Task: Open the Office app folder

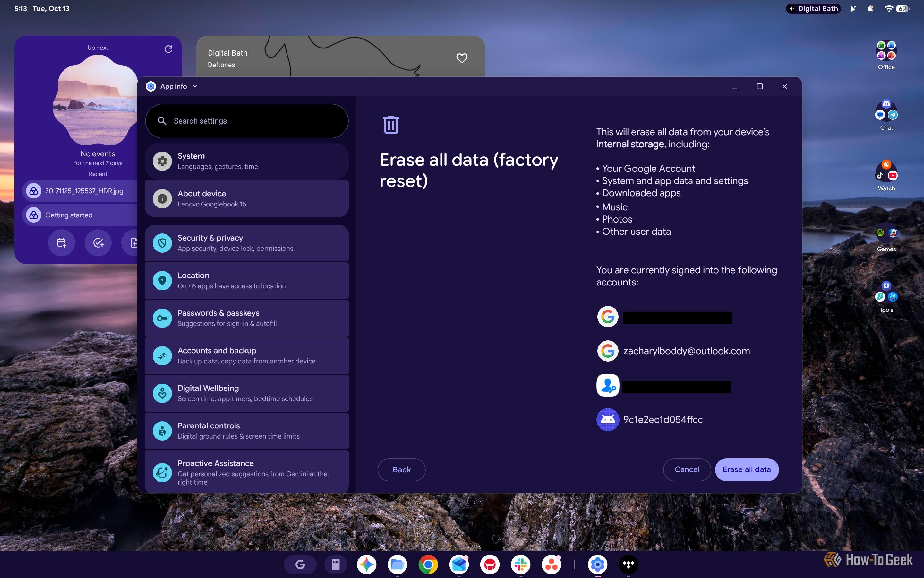Action: tap(886, 55)
